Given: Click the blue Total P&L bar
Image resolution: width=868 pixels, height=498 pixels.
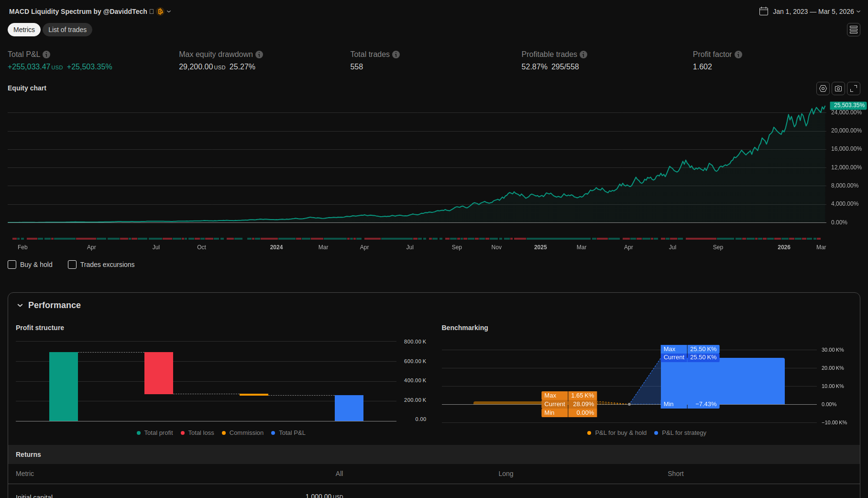Looking at the screenshot, I should 349,408.
